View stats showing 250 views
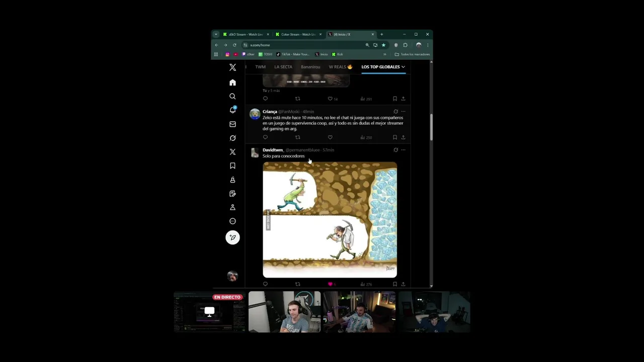 tap(366, 137)
